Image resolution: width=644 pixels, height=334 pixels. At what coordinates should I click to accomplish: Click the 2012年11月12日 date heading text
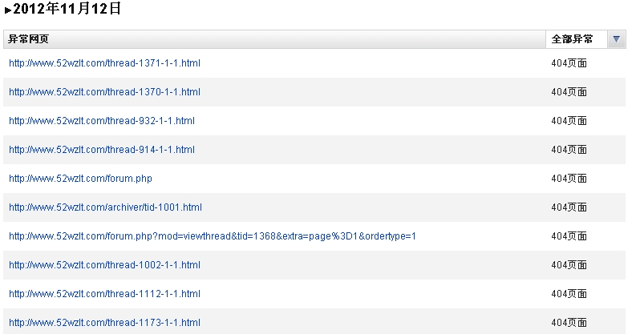(x=67, y=10)
